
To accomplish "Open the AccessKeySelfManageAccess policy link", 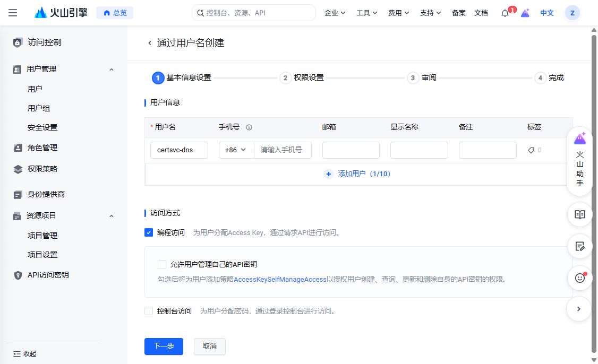I will pos(280,280).
